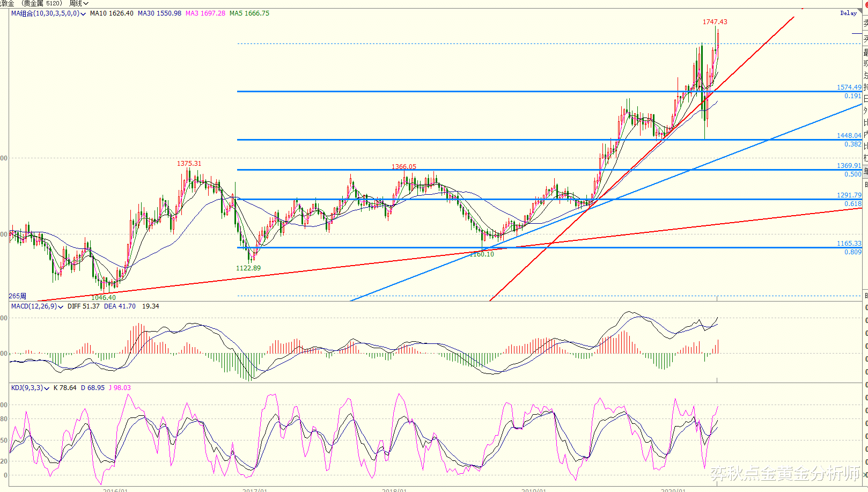Click the DIFF 51.37 value
Screen dimensions: 868x492
click(84, 306)
